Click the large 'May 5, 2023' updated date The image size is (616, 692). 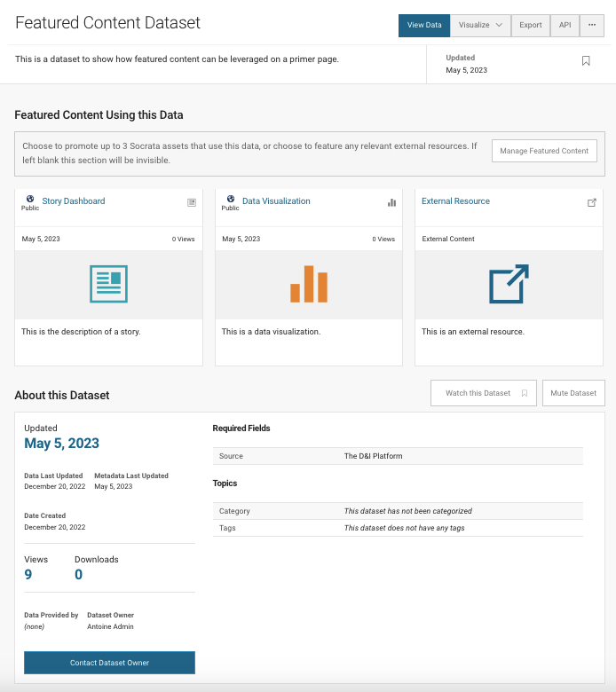pos(61,444)
